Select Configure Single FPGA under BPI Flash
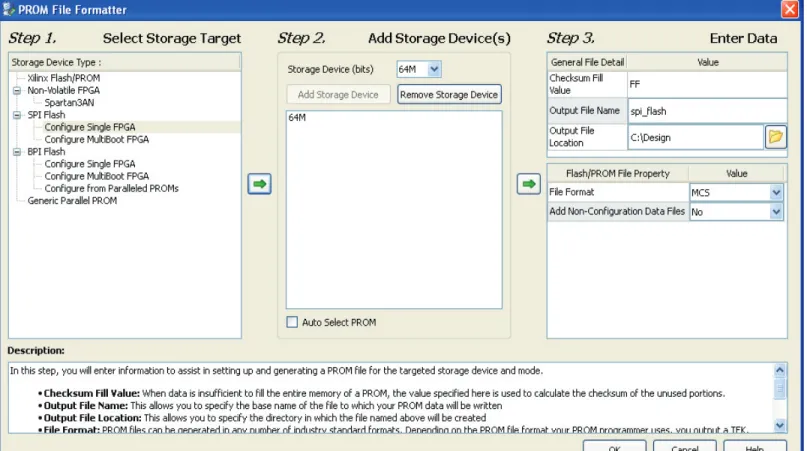 tap(90, 164)
